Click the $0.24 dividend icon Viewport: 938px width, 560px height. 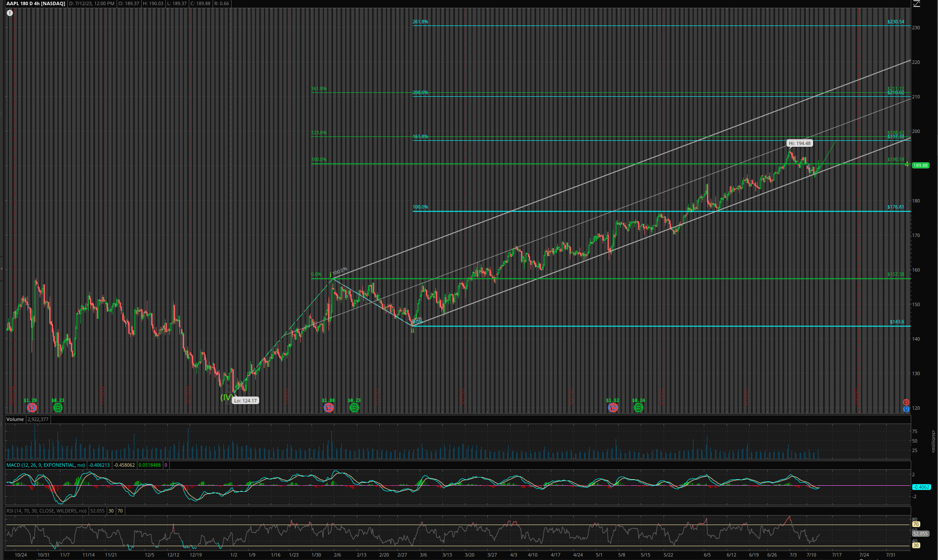pos(639,408)
